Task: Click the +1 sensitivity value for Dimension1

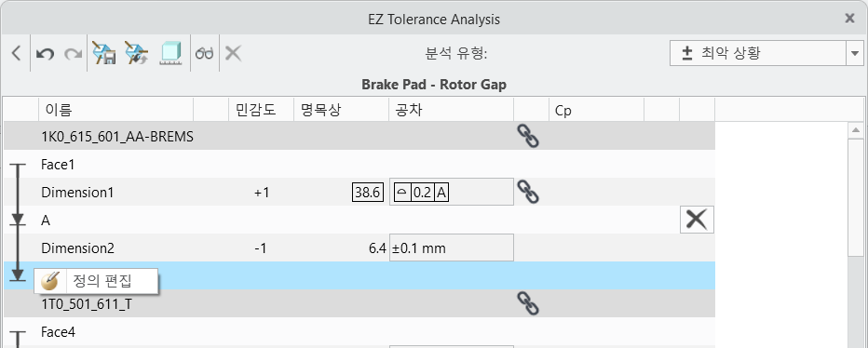Action: point(262,193)
